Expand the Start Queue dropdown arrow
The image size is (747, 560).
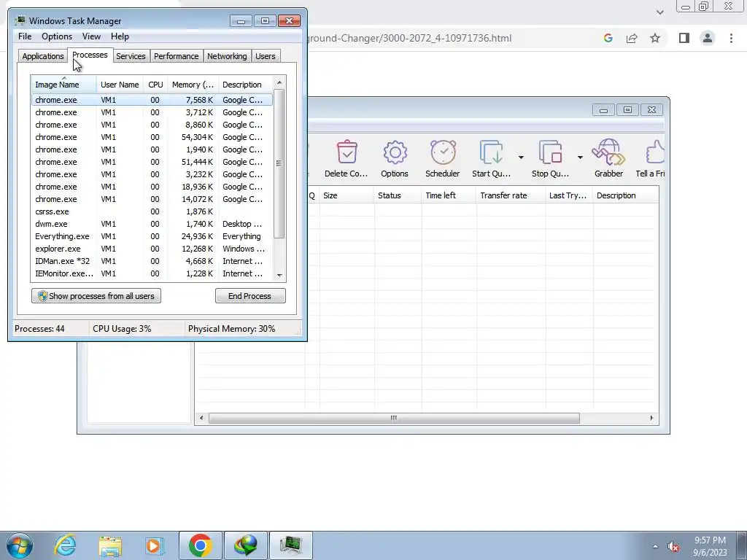pos(521,157)
